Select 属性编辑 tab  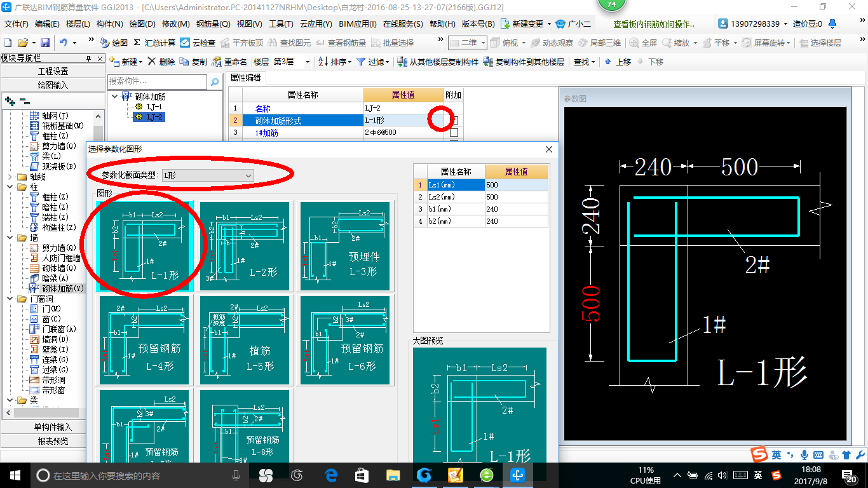point(245,78)
